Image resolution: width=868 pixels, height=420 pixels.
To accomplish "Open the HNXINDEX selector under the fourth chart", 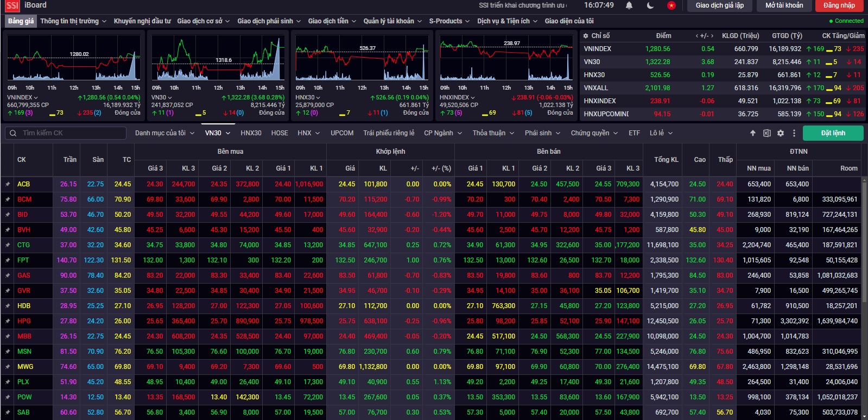I will pyautogui.click(x=457, y=98).
